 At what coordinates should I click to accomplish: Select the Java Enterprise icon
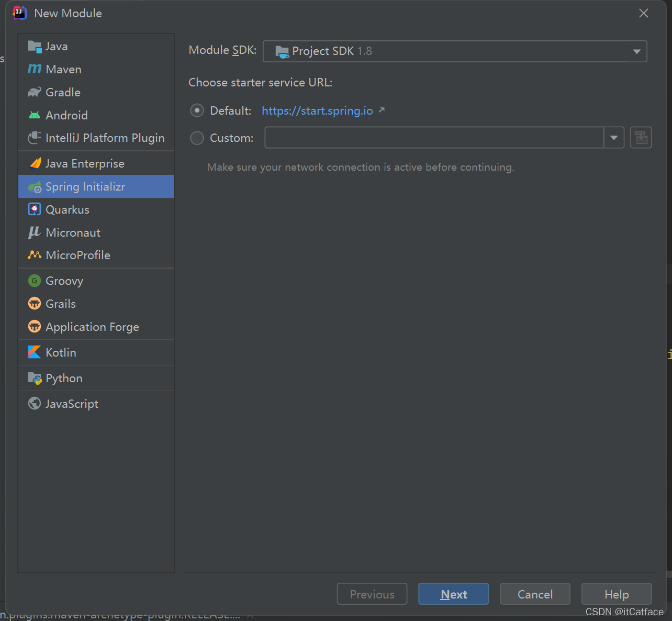coord(35,163)
